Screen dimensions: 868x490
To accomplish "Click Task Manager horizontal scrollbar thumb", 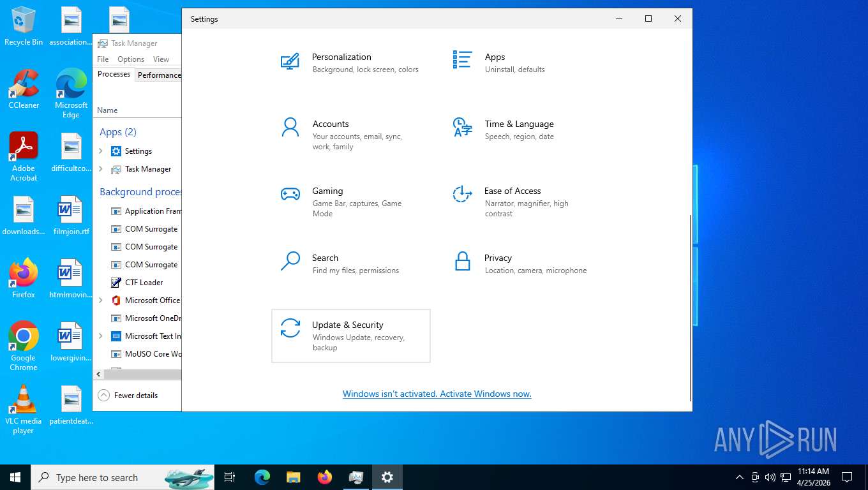I will coord(142,374).
